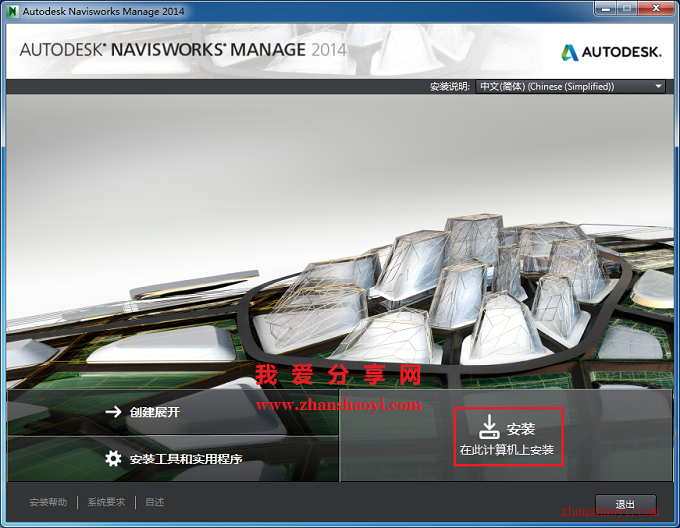Click the arrow icon beside 创建展开
This screenshot has height=528, width=680.
coord(114,412)
